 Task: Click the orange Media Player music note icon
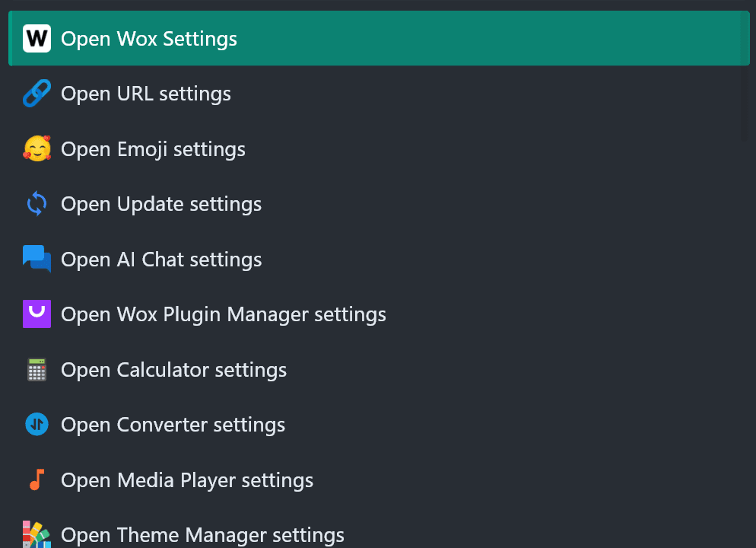click(x=37, y=479)
